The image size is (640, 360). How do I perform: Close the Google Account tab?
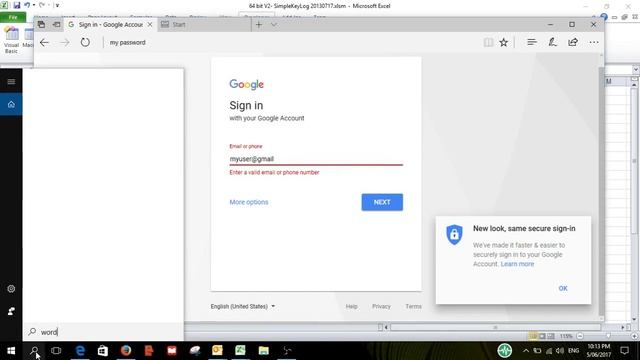(150, 24)
